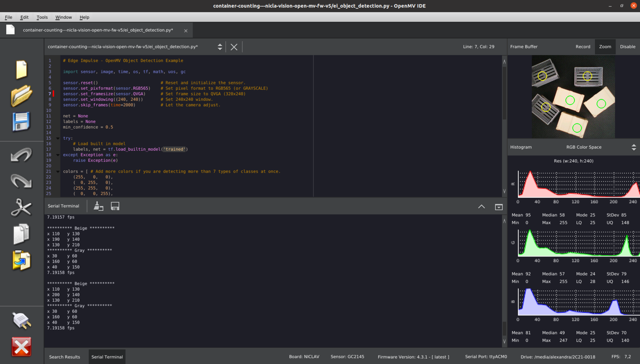This screenshot has width=640, height=364.
Task: Click the frame buffer camera preview image
Action: [573, 97]
